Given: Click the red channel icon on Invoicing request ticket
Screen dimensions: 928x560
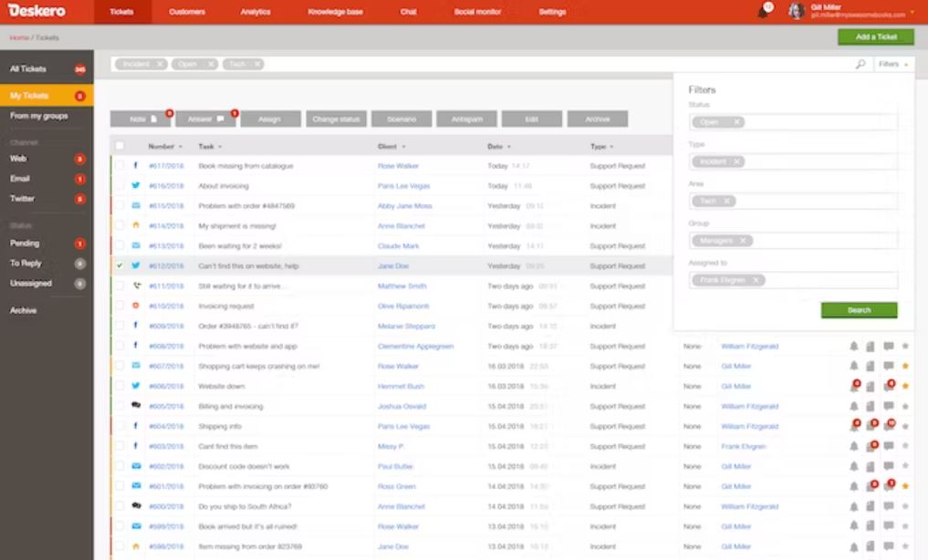Looking at the screenshot, I should (x=136, y=306).
